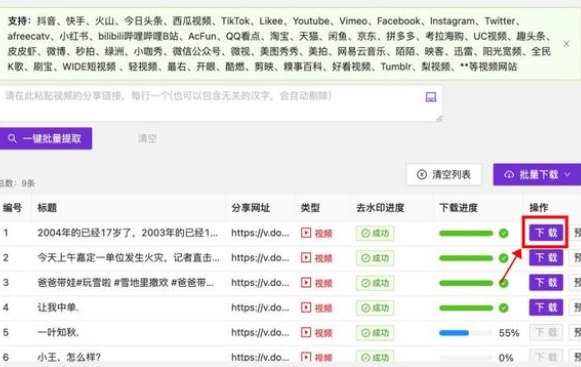The height and width of the screenshot is (367, 581).
Task: Click the green completion check in row 1
Action: pos(503,233)
